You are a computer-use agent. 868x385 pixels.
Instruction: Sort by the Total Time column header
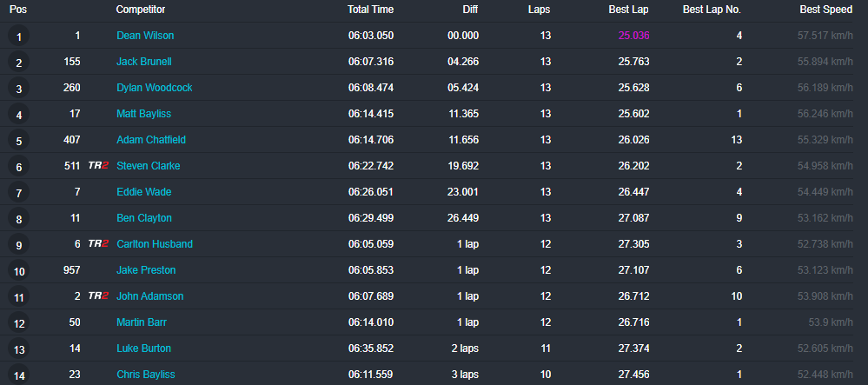pyautogui.click(x=370, y=10)
